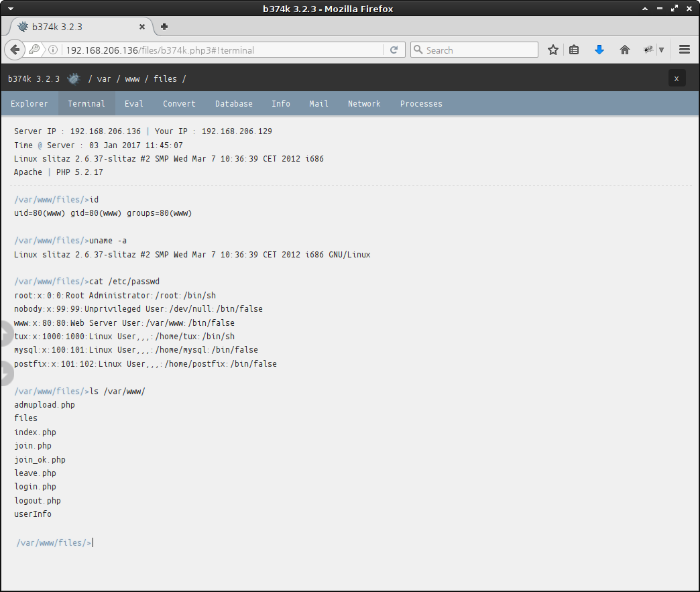This screenshot has width=700, height=592.
Task: Go to home page icon
Action: (624, 50)
